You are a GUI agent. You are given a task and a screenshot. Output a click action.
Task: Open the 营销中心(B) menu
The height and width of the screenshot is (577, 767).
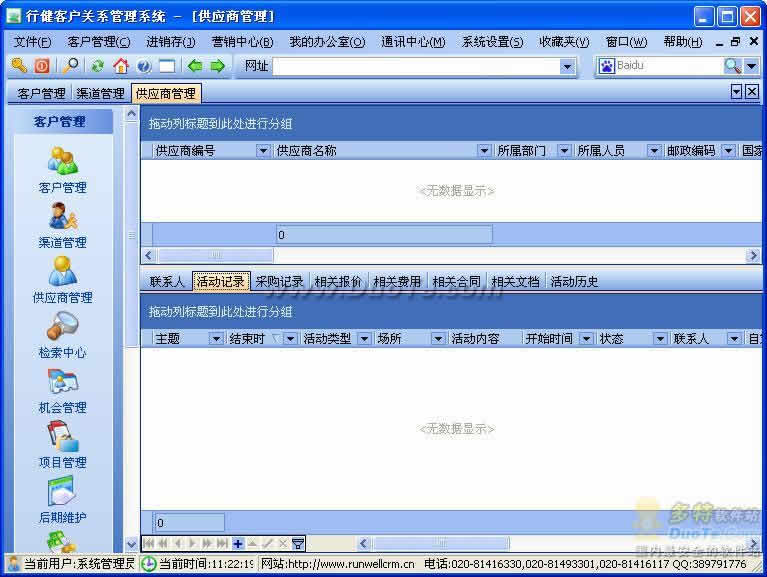242,42
